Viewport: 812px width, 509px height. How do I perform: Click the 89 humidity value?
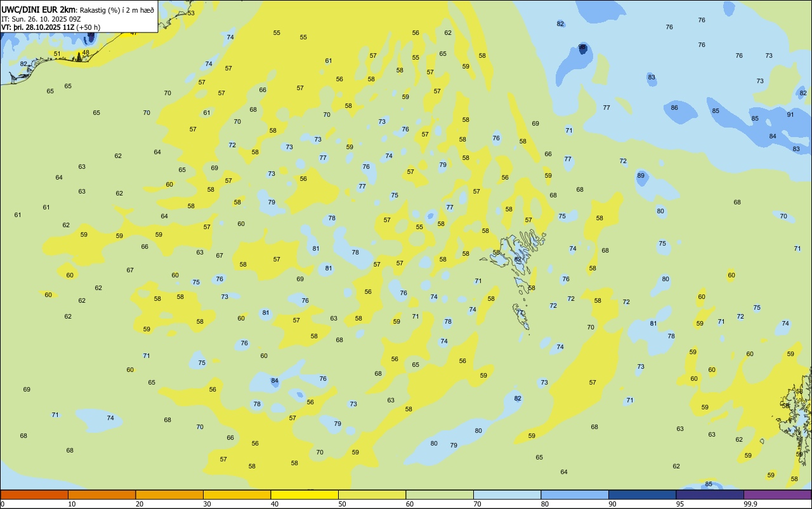click(x=641, y=175)
